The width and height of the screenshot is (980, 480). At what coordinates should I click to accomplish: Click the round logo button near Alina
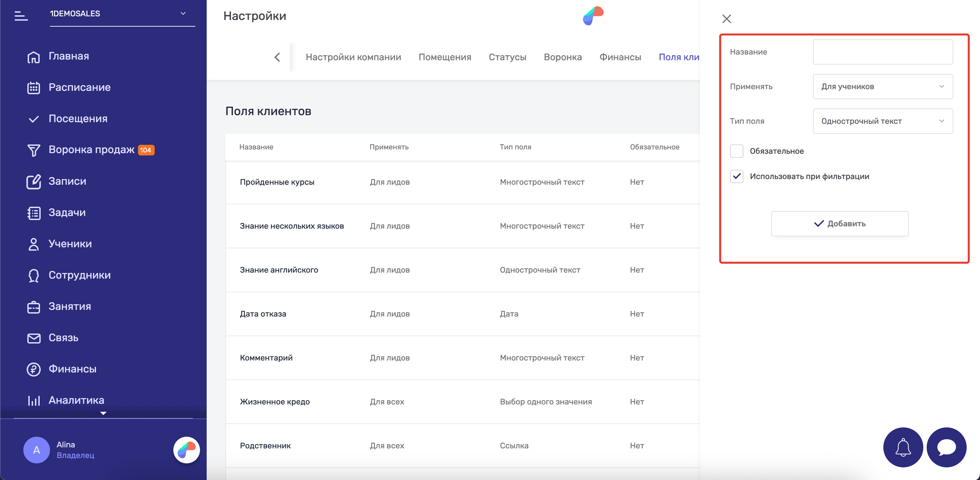coord(186,450)
